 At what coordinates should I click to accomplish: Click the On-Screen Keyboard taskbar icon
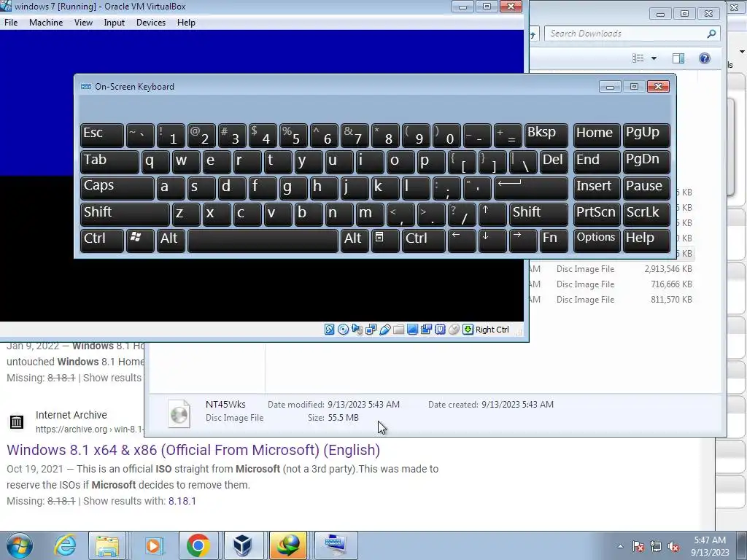point(336,545)
